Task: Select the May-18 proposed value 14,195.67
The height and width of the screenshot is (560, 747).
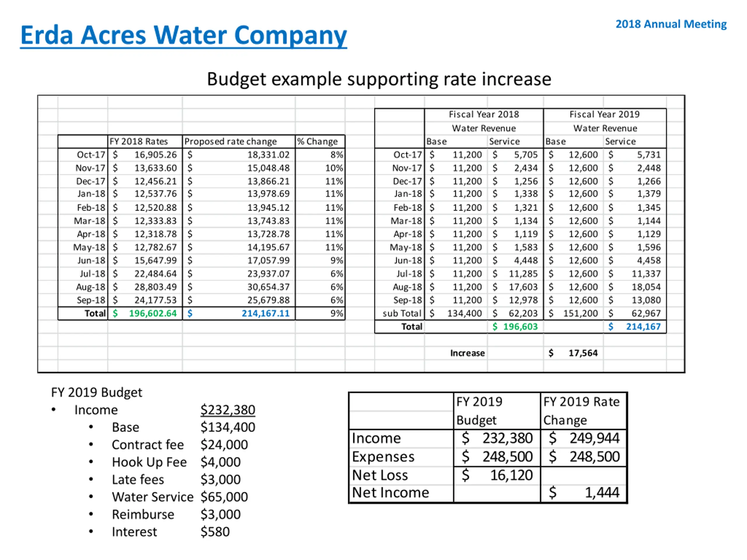Action: coord(268,247)
